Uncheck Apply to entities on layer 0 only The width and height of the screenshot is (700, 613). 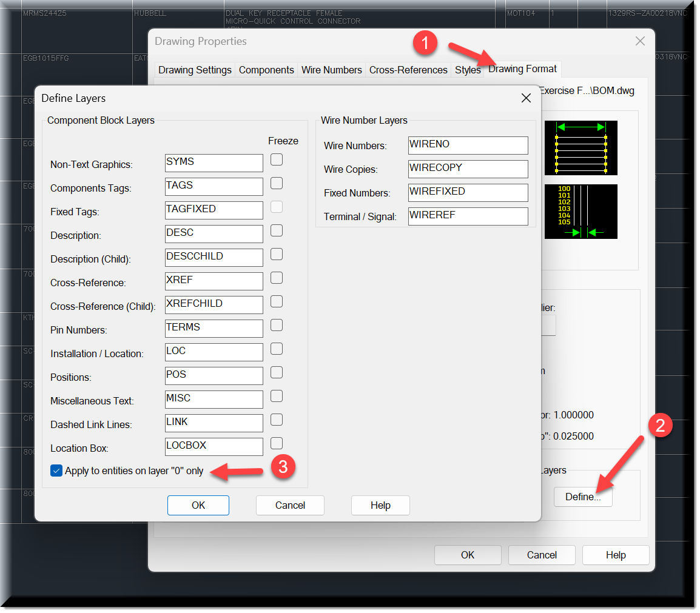pos(56,470)
